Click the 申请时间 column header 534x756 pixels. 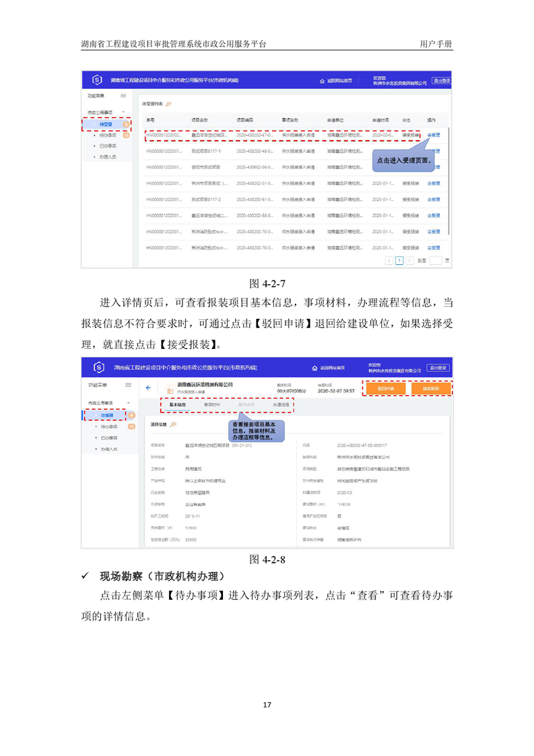(380, 120)
